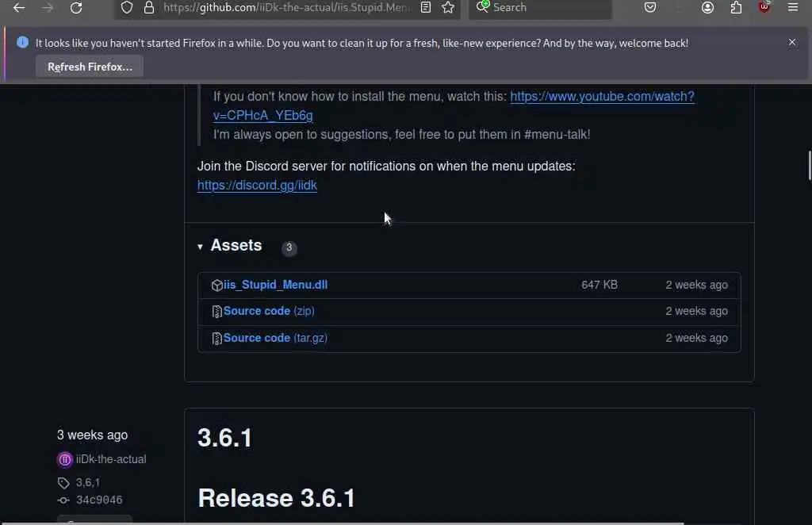Open the uBlock Origin extension icon
The image size is (812, 525).
764,6
